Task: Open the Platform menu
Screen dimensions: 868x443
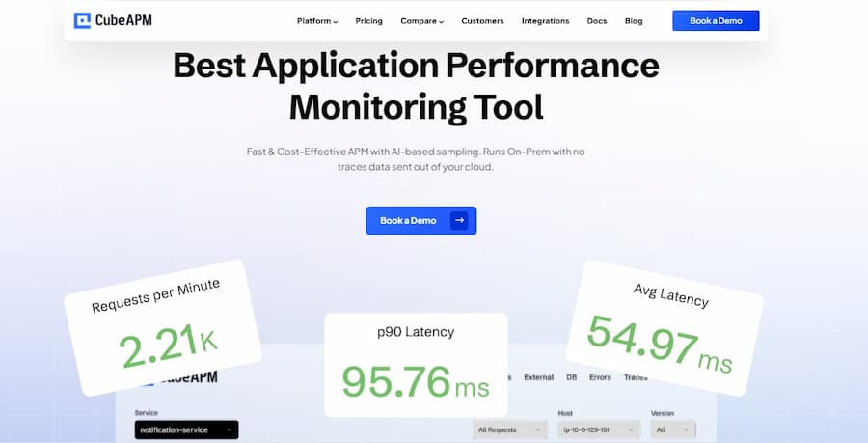Action: pyautogui.click(x=317, y=21)
